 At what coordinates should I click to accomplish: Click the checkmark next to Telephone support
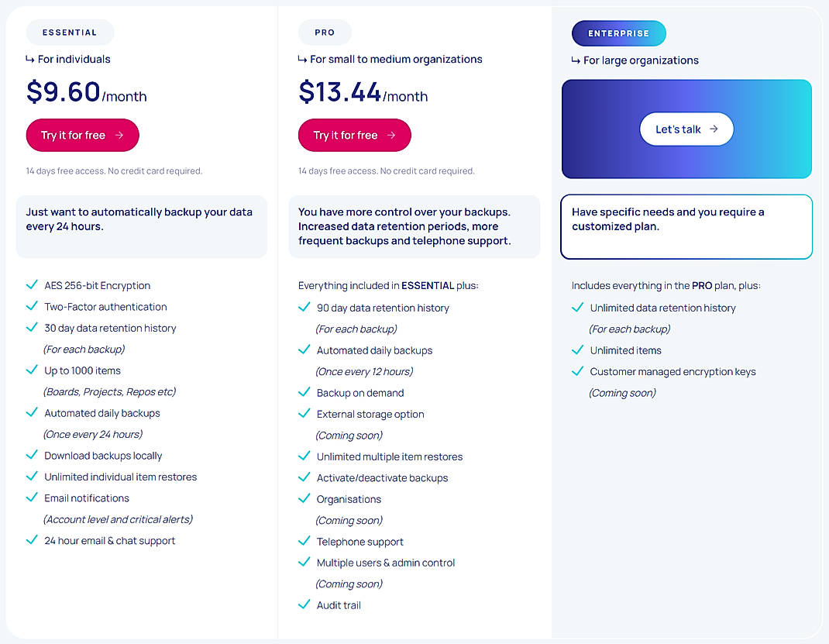303,542
